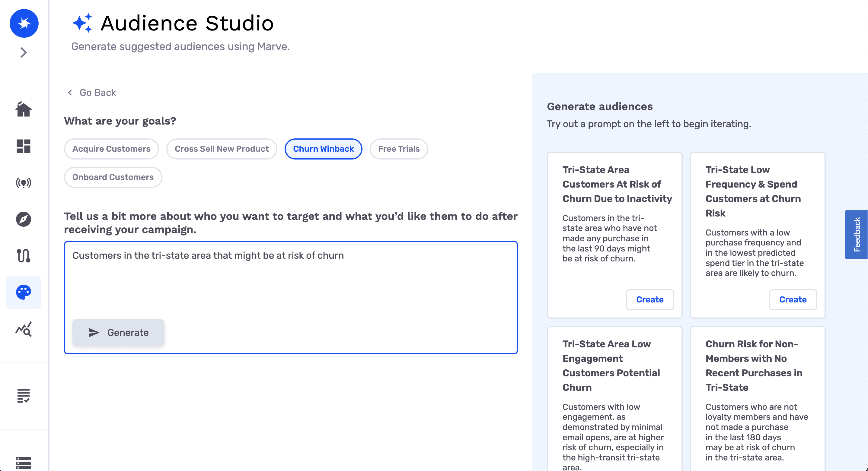Open the analytics search chart icon
Image resolution: width=868 pixels, height=471 pixels.
click(24, 329)
